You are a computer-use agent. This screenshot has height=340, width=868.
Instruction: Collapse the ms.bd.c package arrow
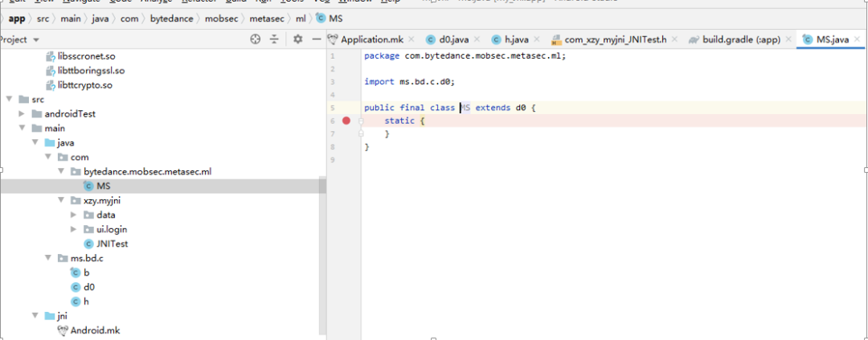47,258
